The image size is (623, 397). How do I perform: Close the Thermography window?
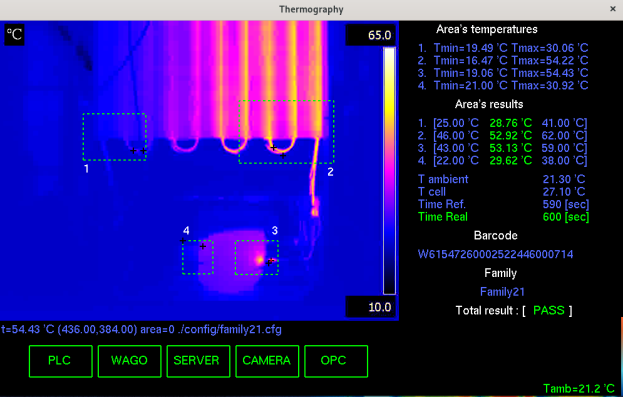613,9
